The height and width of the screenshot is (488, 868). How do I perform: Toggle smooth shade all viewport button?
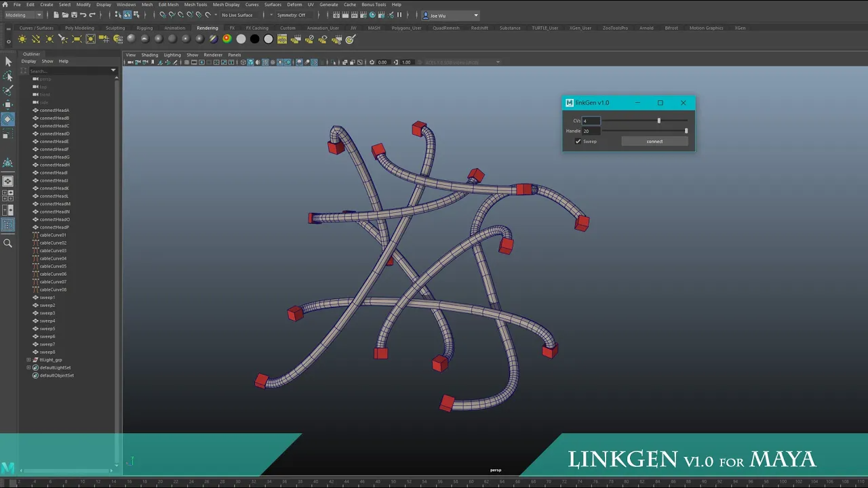click(250, 62)
